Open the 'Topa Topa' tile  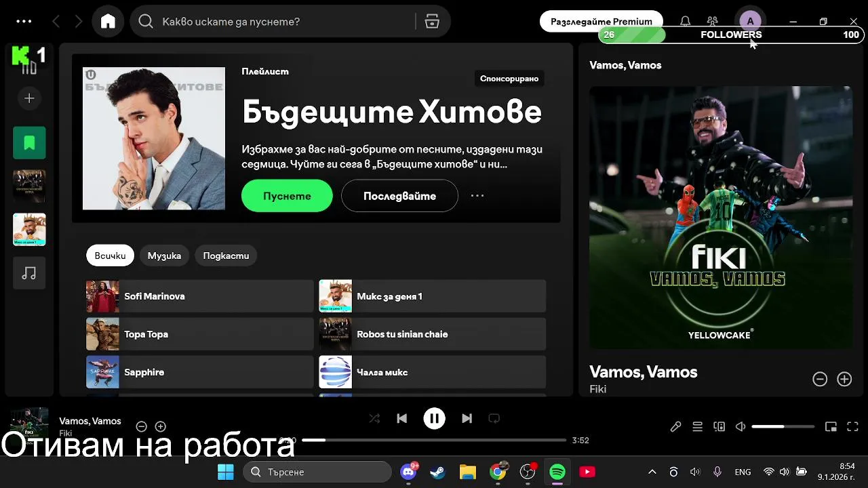pyautogui.click(x=199, y=334)
